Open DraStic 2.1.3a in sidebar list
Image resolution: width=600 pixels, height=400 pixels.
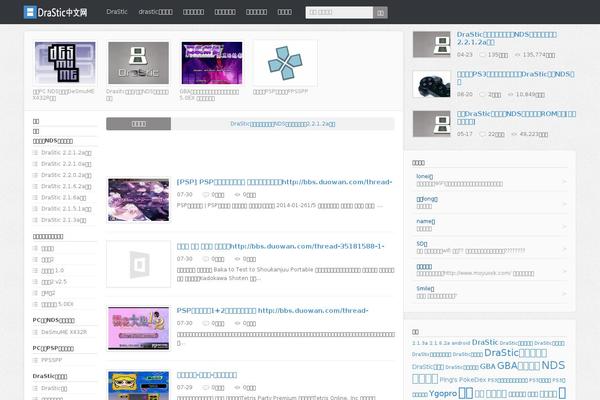point(64,220)
